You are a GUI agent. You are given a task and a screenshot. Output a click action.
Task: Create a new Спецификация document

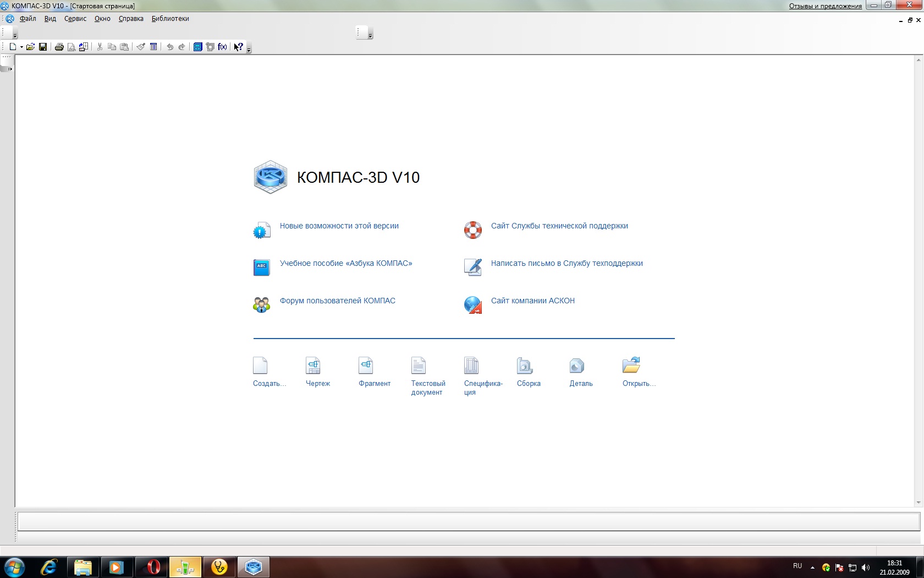tap(471, 366)
